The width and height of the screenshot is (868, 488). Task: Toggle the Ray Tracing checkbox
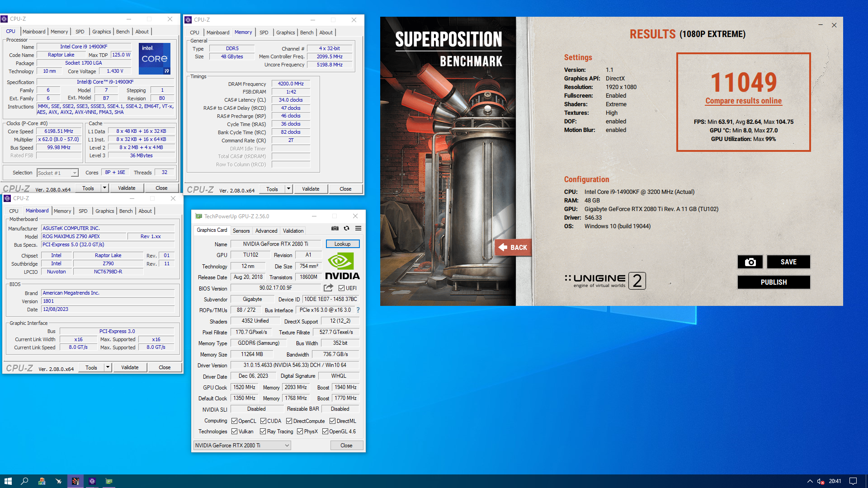tap(263, 432)
